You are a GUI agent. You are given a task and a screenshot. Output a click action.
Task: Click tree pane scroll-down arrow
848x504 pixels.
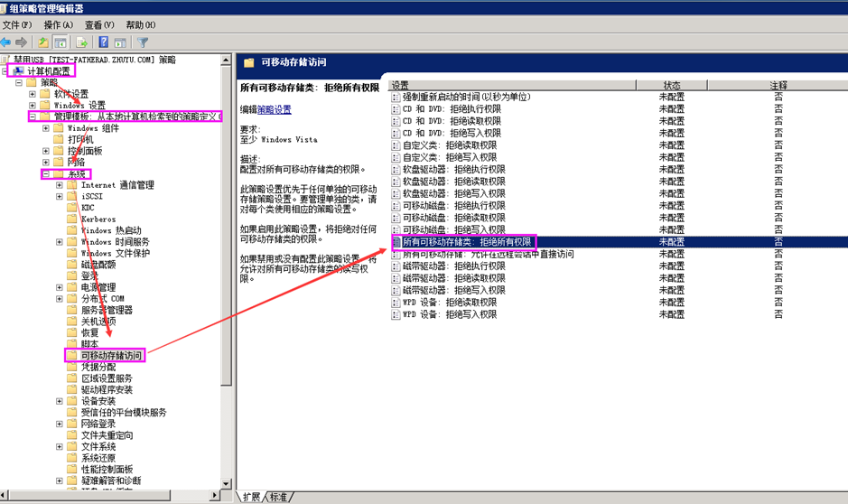(226, 483)
